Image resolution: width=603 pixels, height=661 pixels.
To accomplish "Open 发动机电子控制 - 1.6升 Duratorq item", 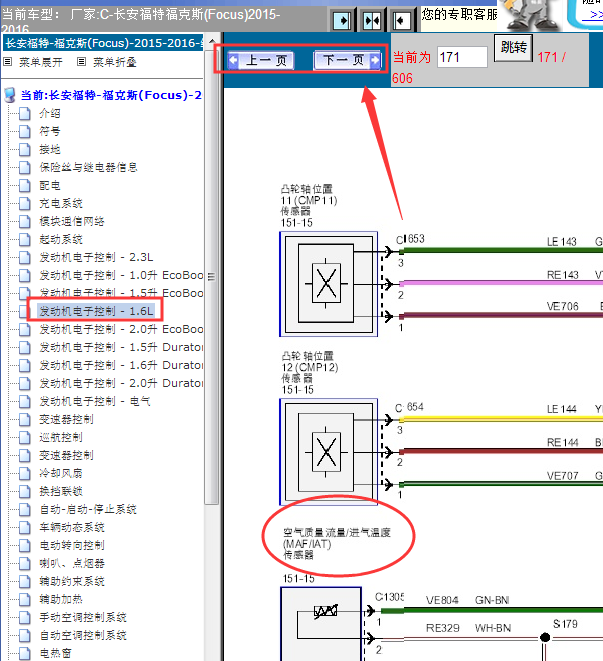I will click(121, 365).
